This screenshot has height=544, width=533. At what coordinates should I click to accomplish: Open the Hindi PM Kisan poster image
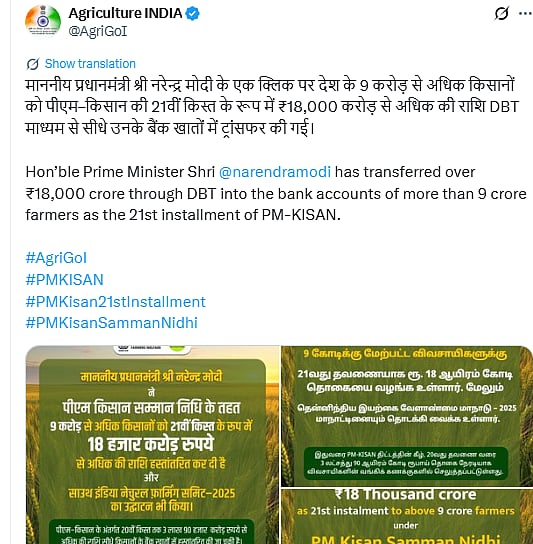click(153, 445)
